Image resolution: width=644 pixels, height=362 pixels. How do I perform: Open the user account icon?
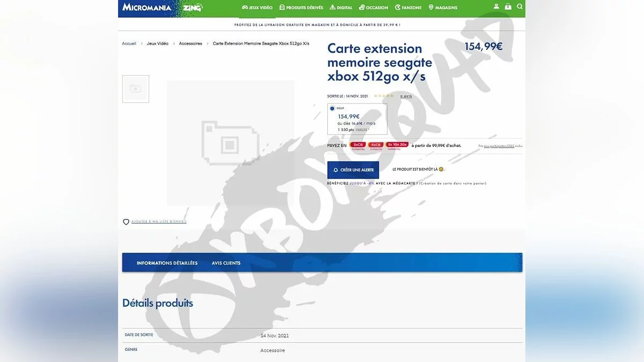point(495,7)
